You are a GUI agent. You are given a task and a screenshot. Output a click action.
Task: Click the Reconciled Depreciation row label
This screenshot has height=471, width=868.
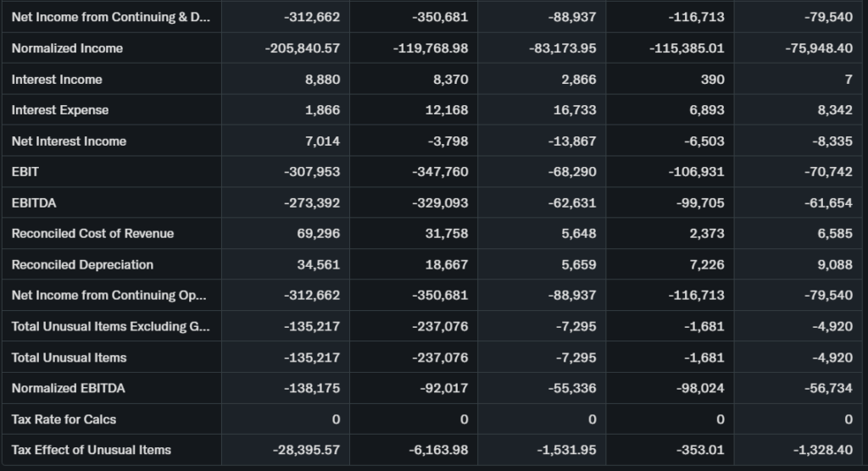click(x=82, y=264)
